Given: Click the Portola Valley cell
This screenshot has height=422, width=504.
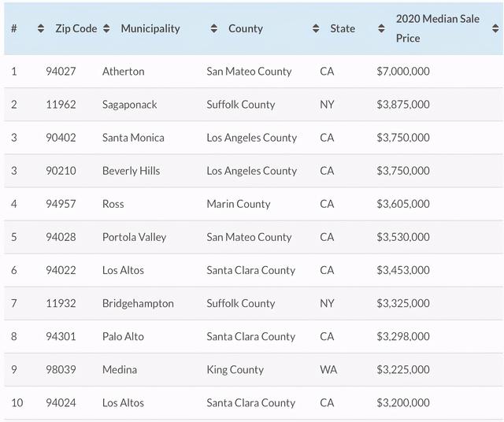Looking at the screenshot, I should (x=134, y=237).
